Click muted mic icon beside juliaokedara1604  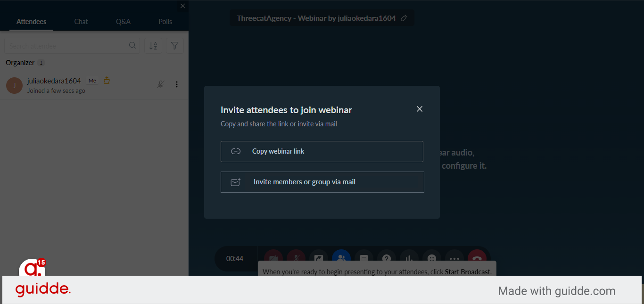161,84
